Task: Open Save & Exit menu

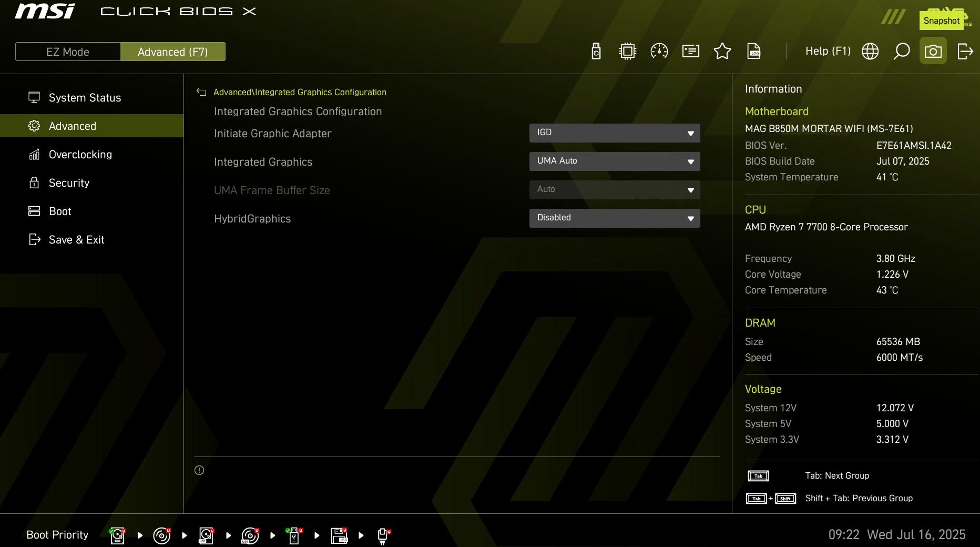Action: (91, 240)
